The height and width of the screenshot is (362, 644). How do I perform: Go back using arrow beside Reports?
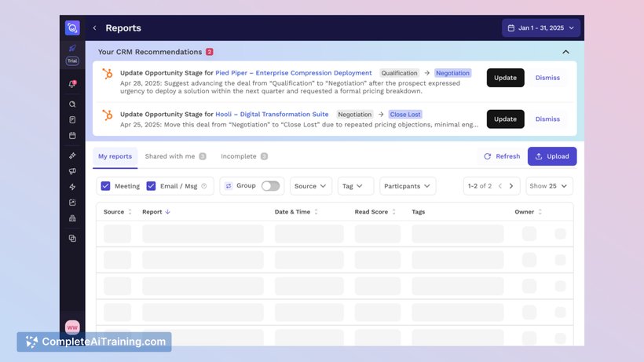[94, 28]
